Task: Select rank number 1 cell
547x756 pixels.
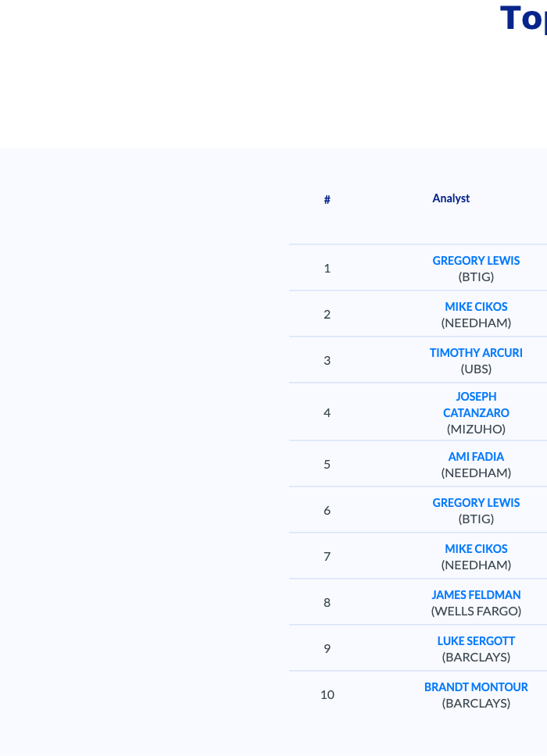Action: click(x=327, y=268)
